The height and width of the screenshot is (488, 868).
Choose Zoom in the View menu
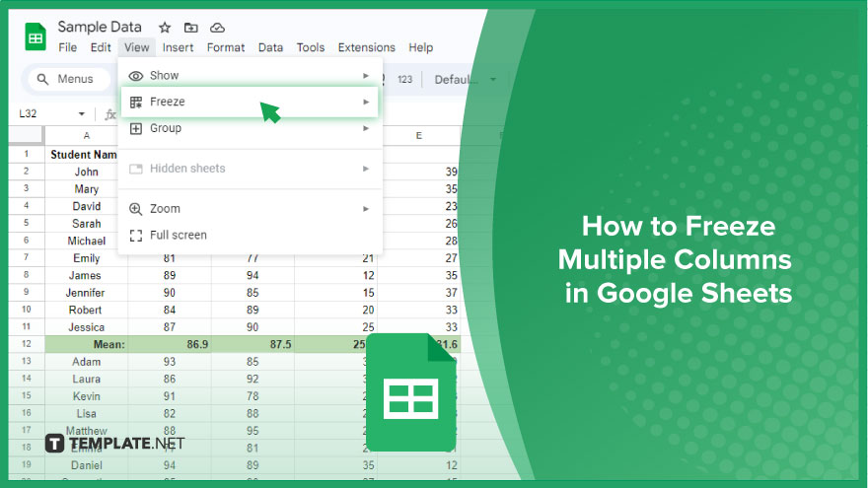[x=250, y=209]
